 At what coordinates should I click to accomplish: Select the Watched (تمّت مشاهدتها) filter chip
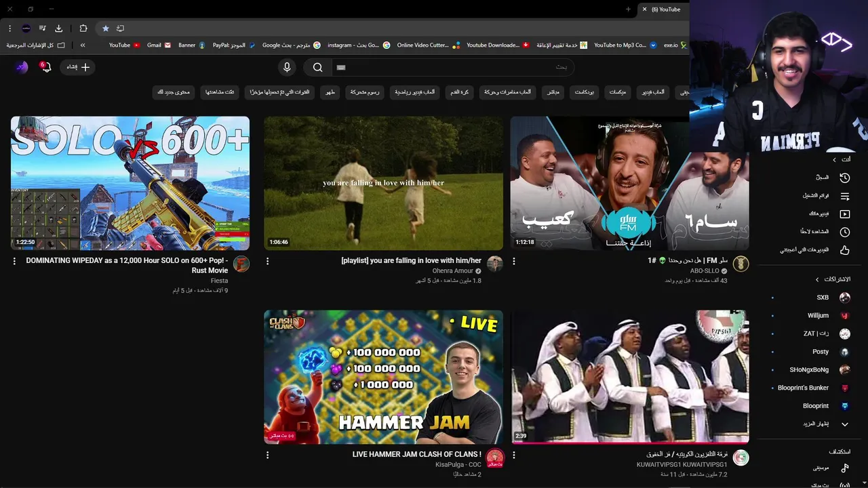coord(220,91)
